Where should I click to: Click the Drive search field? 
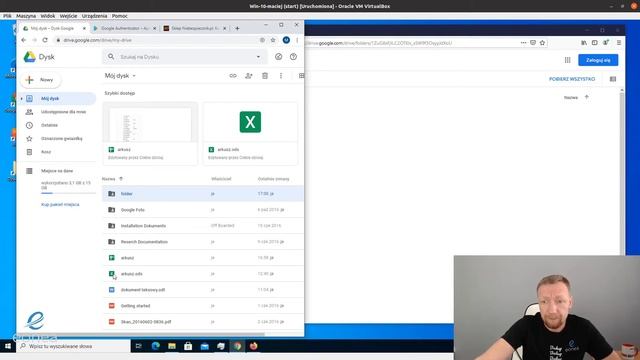(x=186, y=57)
